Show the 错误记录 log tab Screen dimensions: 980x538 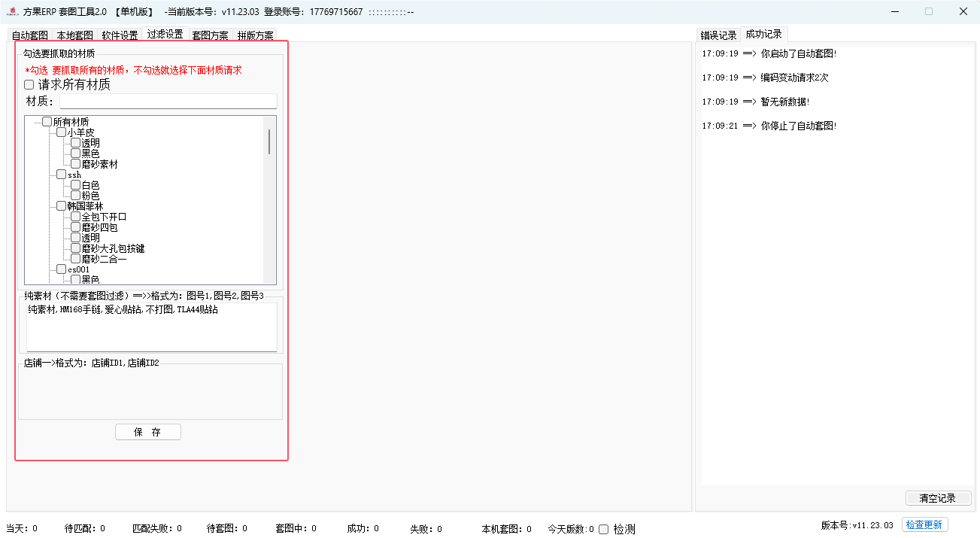(718, 35)
